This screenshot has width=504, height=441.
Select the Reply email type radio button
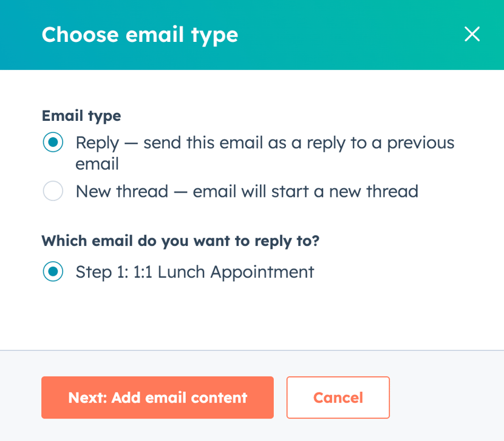point(53,142)
